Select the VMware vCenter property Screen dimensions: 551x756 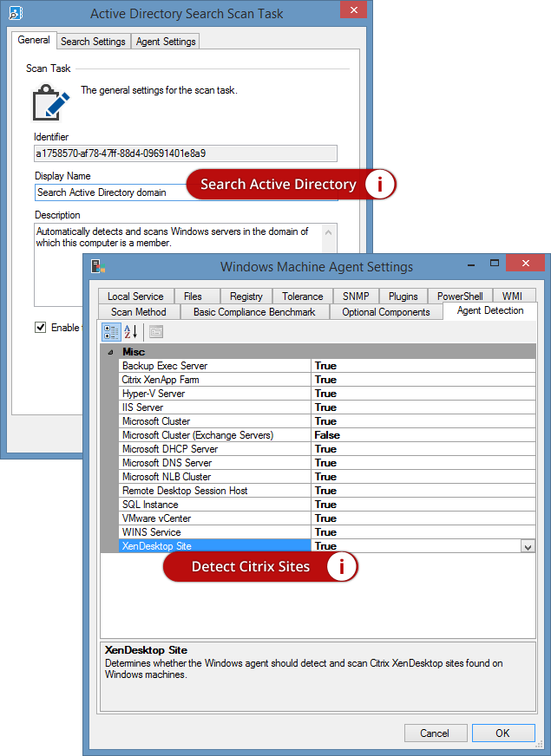[214, 518]
